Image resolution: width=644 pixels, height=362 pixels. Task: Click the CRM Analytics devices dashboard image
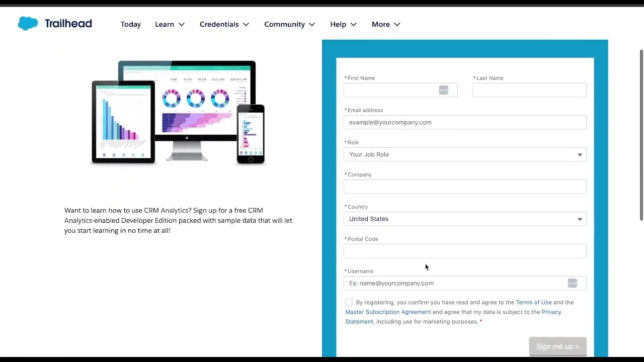tap(178, 112)
